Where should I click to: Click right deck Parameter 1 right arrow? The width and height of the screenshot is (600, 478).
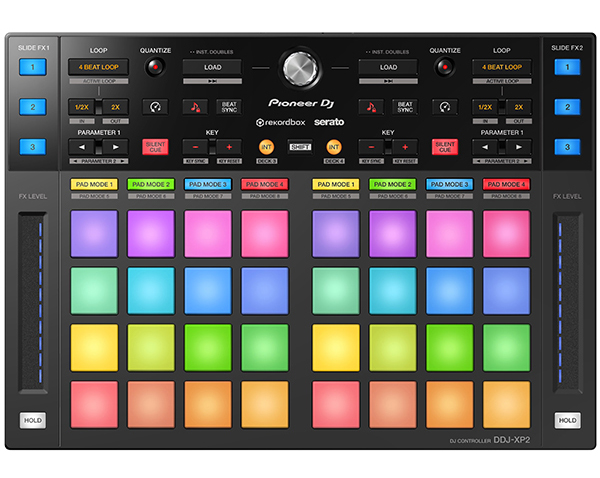tap(519, 147)
